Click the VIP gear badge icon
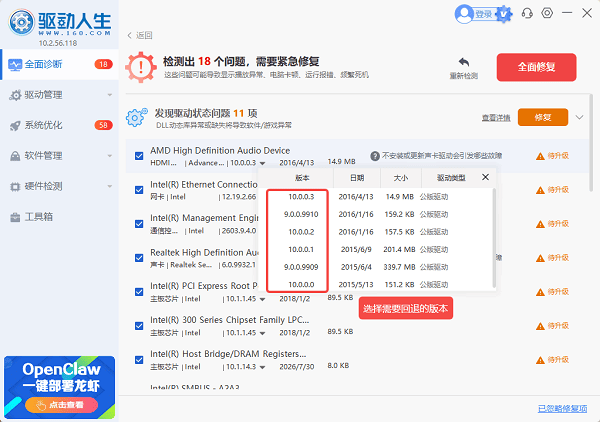Image resolution: width=600 pixels, height=422 pixels. [x=504, y=14]
